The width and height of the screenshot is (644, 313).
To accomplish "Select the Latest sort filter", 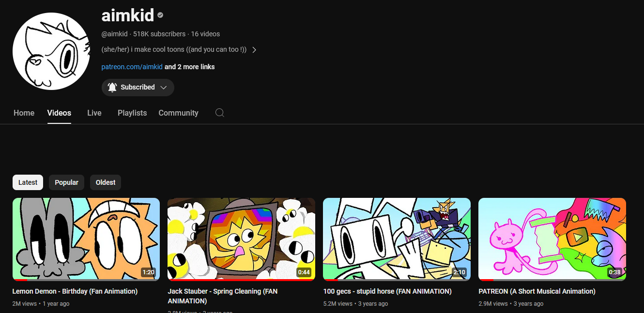I will [28, 182].
